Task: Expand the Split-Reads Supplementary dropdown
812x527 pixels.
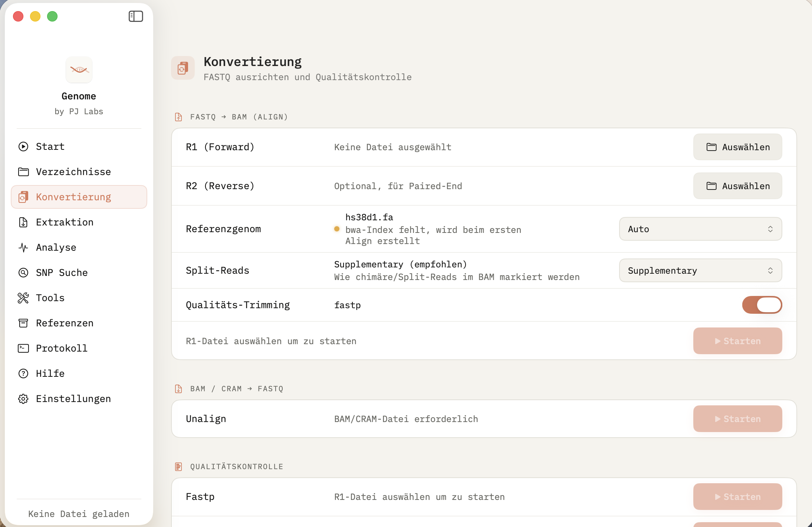Action: 700,271
